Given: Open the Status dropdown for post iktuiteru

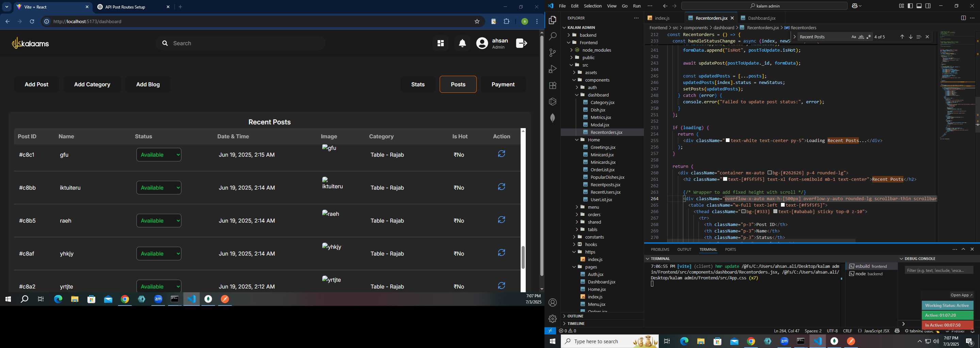Looking at the screenshot, I should click(159, 188).
